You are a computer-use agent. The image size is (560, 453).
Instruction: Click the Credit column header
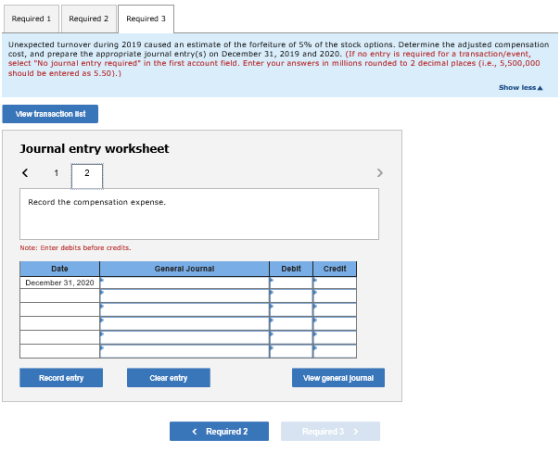click(x=335, y=269)
